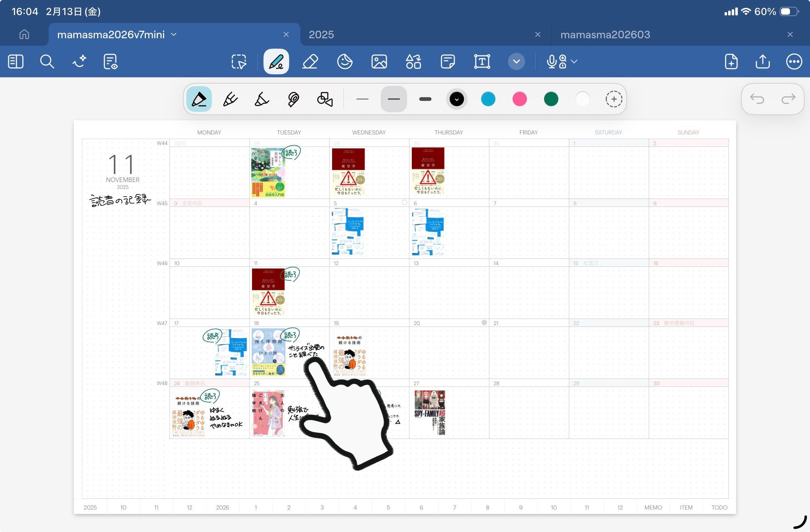Open the Image insert tool
The image size is (810, 532).
[x=379, y=61]
